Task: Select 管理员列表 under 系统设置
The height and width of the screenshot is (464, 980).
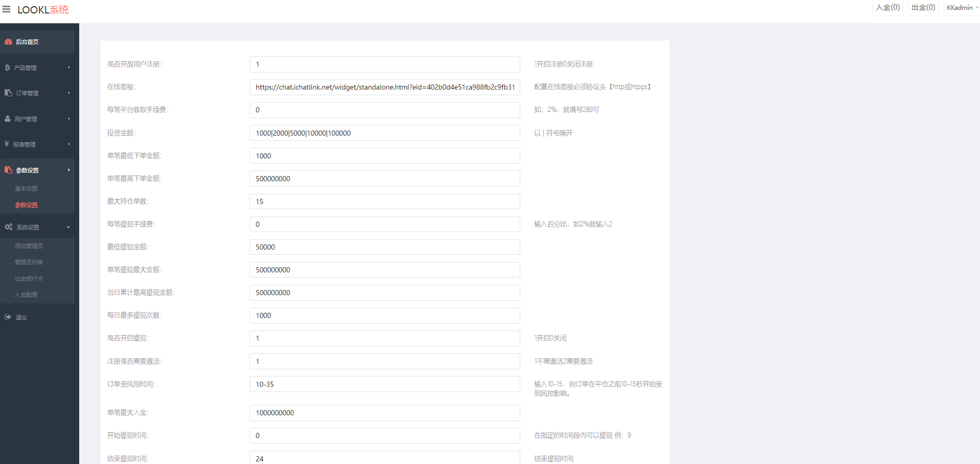Action: (29, 263)
